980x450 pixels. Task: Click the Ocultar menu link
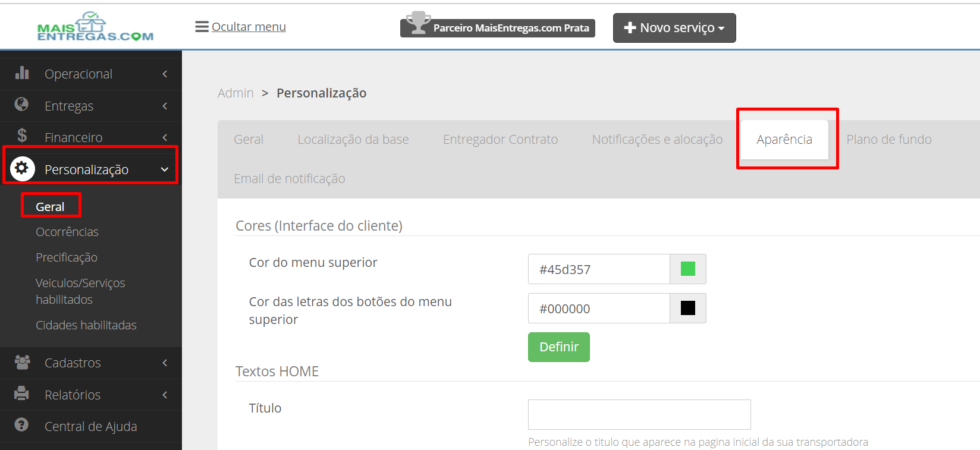pos(249,27)
